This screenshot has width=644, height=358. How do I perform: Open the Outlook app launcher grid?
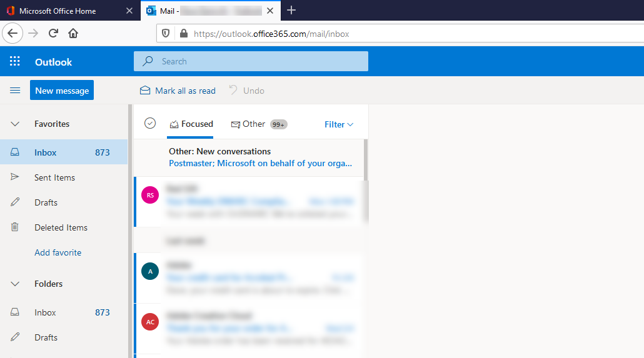coord(15,62)
